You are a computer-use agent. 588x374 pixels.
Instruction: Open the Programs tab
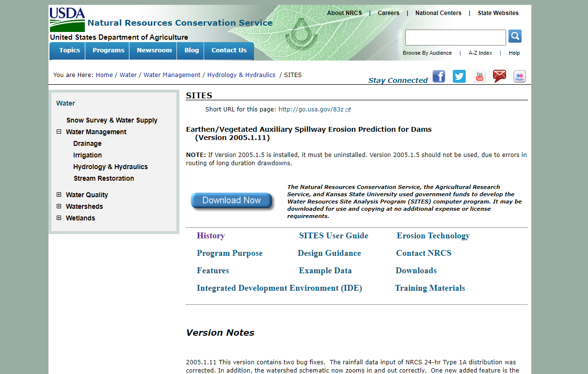pos(108,50)
